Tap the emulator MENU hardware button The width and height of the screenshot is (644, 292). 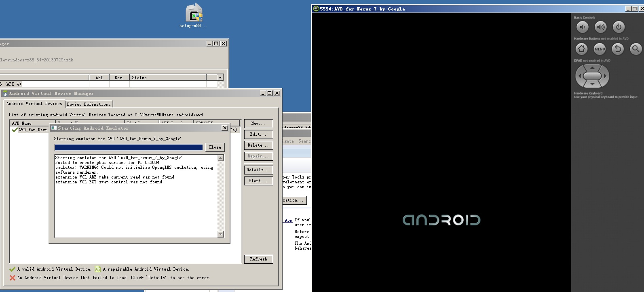(600, 49)
